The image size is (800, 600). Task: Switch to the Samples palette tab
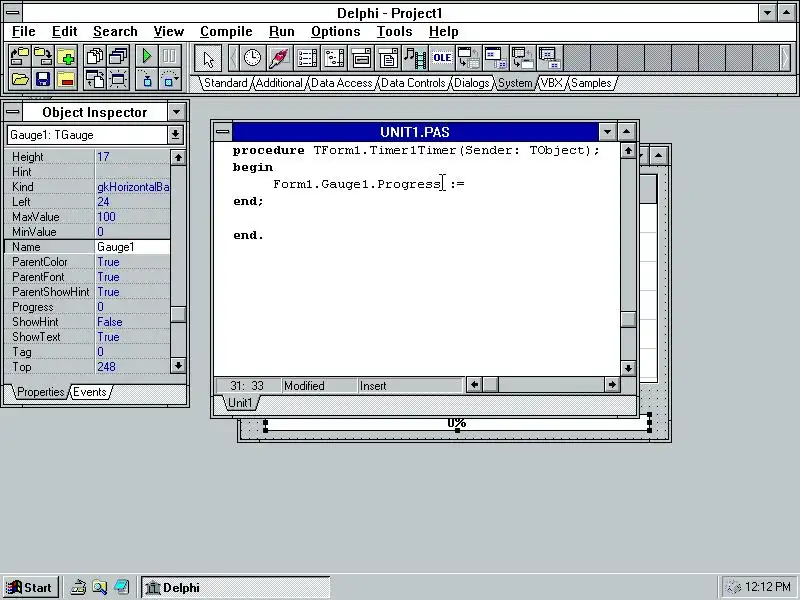tap(591, 83)
